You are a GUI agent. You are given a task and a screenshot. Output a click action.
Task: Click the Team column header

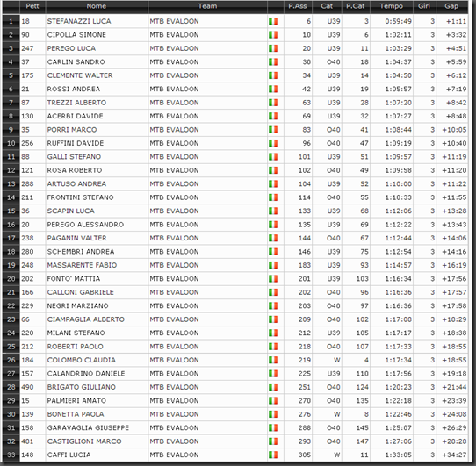[207, 6]
